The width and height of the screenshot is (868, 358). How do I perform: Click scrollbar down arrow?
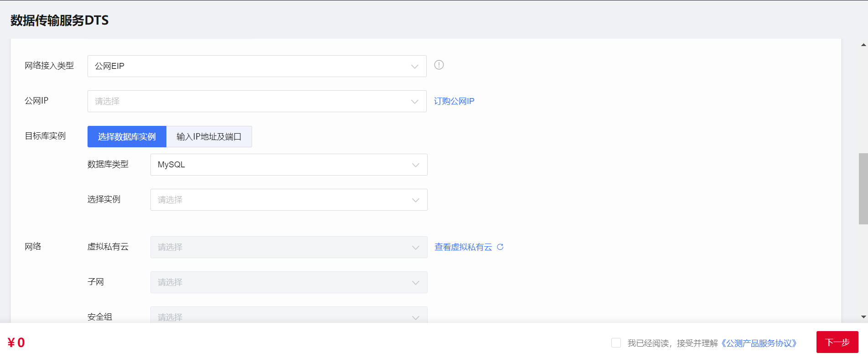click(x=863, y=316)
